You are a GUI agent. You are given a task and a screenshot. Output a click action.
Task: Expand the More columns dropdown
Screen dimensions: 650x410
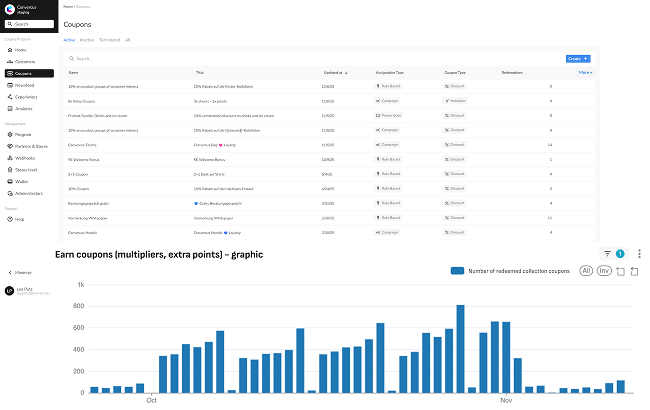[585, 73]
